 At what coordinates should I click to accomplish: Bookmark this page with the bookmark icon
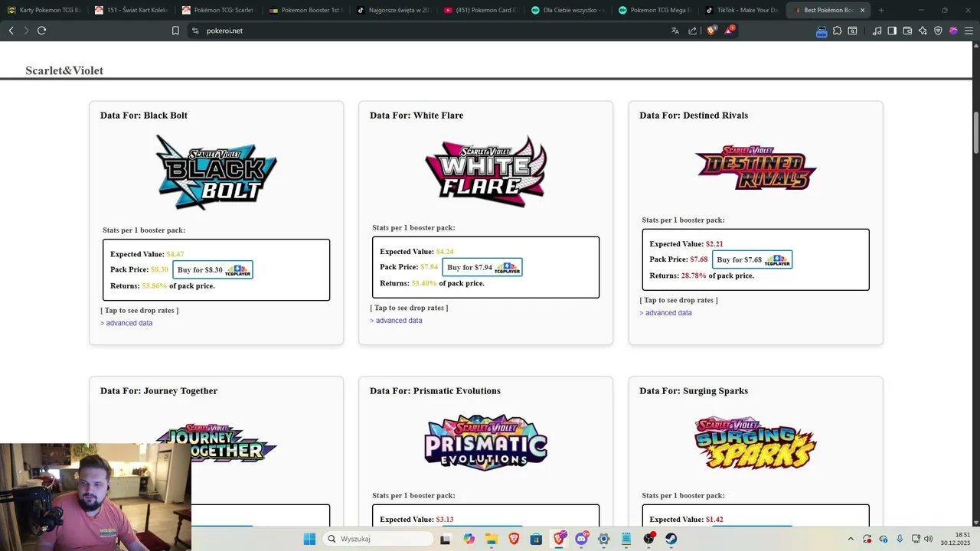(175, 31)
